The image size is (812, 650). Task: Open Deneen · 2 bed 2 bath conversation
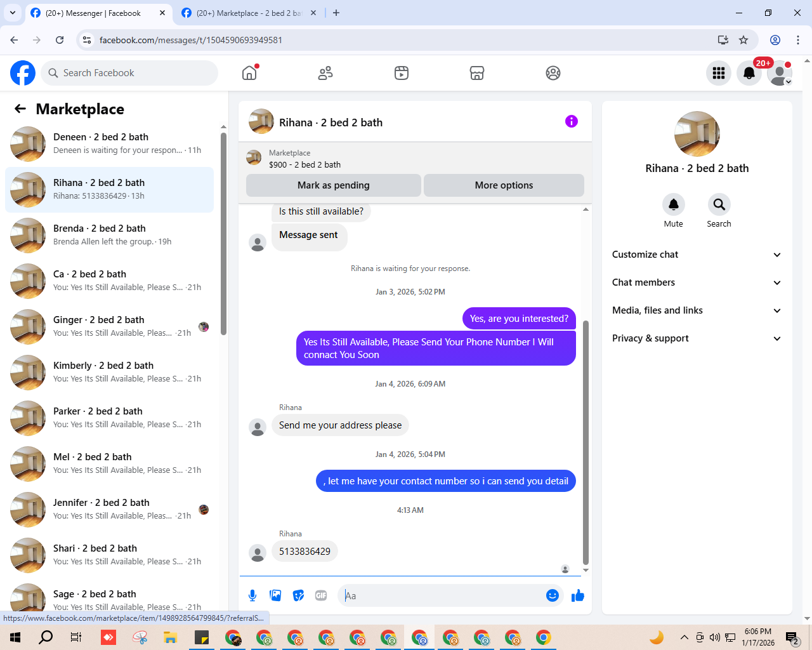click(109, 144)
